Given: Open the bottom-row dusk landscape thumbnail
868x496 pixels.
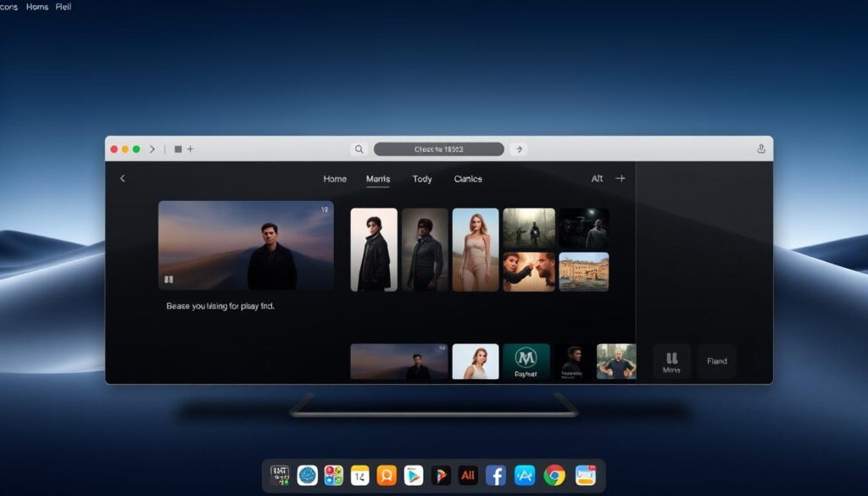Looking at the screenshot, I should [399, 361].
